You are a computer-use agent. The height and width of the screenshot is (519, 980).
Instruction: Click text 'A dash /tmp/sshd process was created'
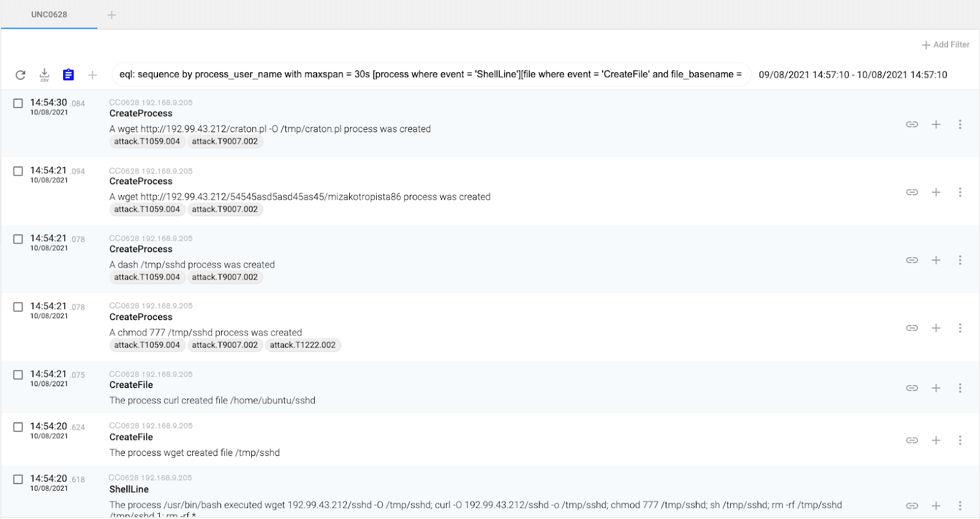[192, 264]
